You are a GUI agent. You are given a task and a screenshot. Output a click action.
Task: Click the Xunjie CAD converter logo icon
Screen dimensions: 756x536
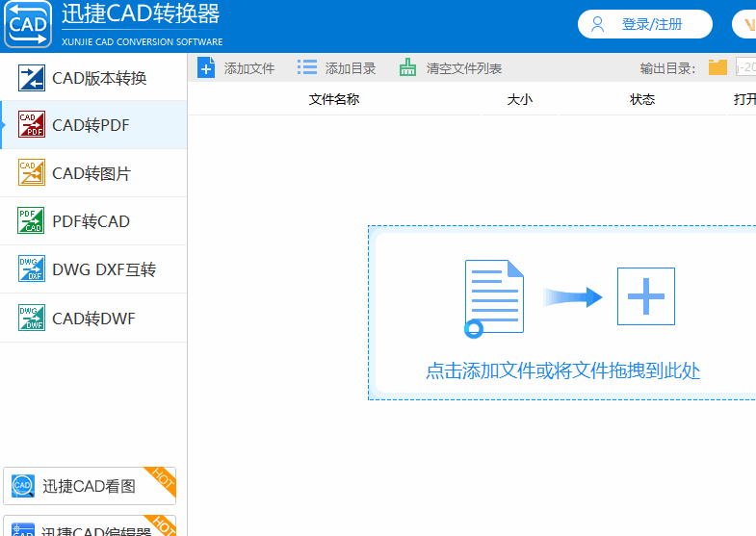point(28,24)
